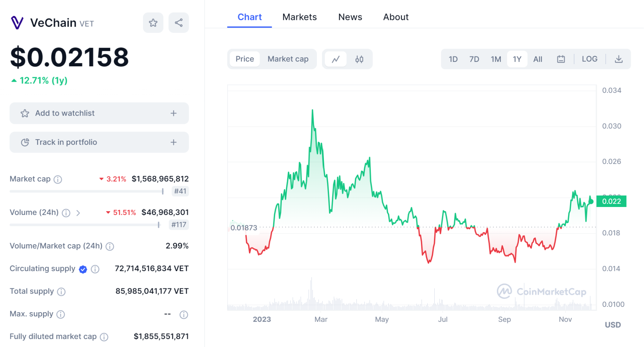Select the Market cap chart toggle
The image size is (644, 347).
coord(288,59)
